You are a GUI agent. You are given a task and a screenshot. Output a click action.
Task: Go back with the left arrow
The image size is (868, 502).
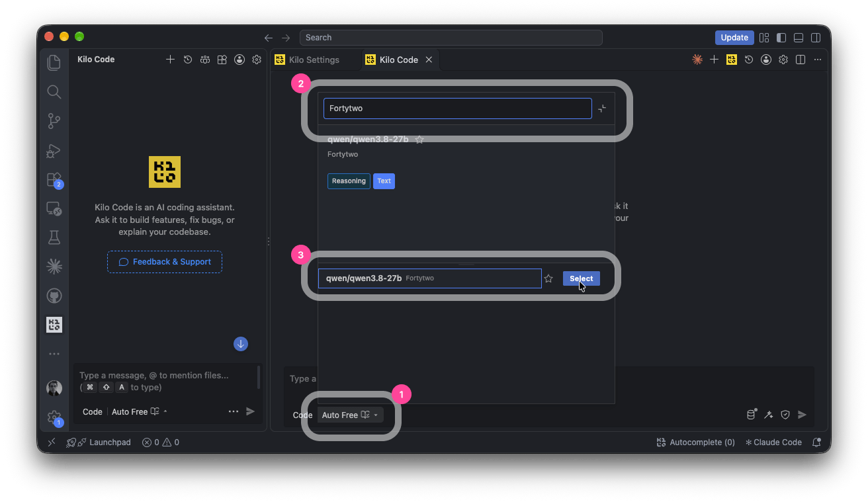pyautogui.click(x=269, y=38)
